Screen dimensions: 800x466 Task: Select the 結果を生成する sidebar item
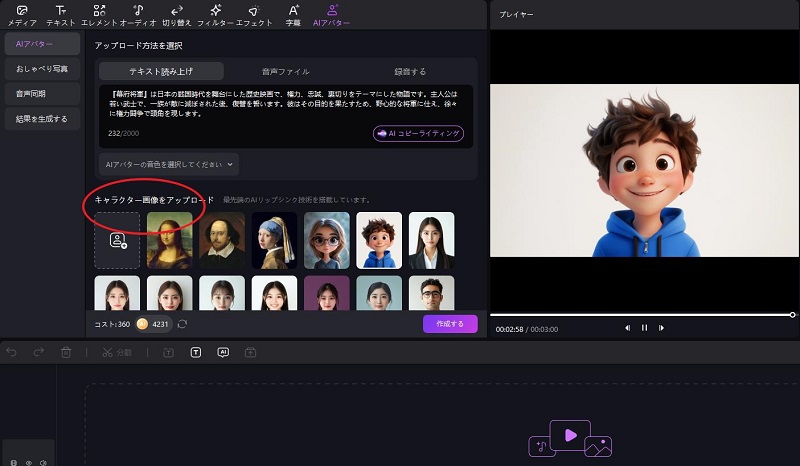[42, 119]
